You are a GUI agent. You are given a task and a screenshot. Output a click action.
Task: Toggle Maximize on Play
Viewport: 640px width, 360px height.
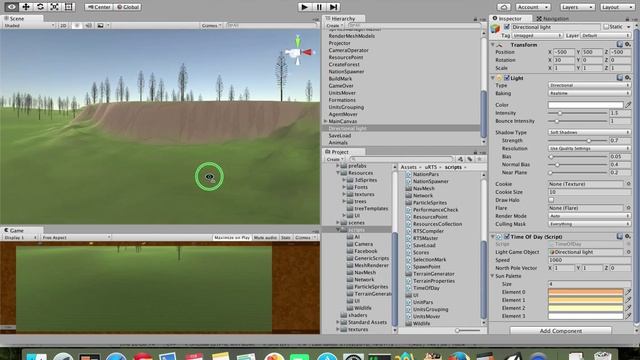click(231, 238)
